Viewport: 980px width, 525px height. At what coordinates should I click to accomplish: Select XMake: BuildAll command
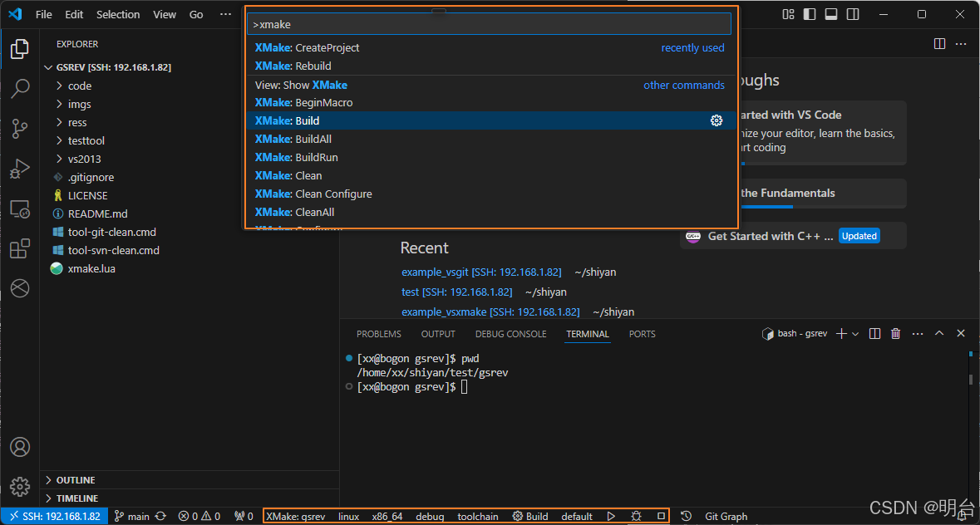490,140
